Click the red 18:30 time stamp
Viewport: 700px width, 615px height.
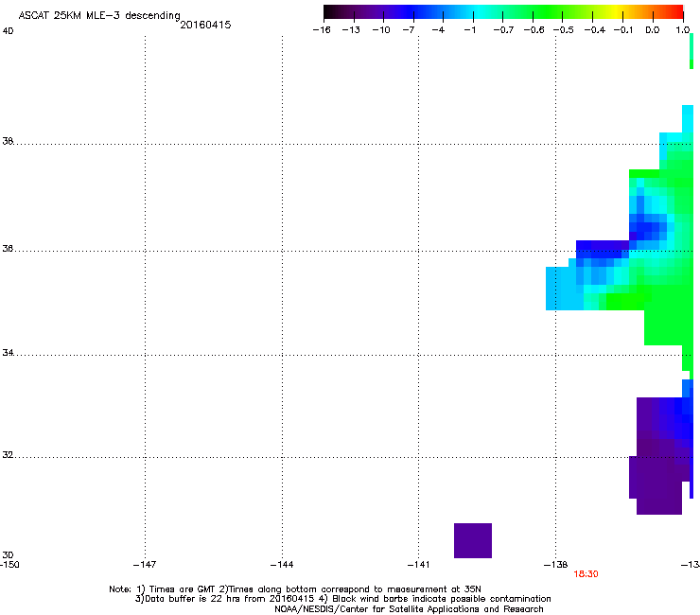tap(586, 574)
